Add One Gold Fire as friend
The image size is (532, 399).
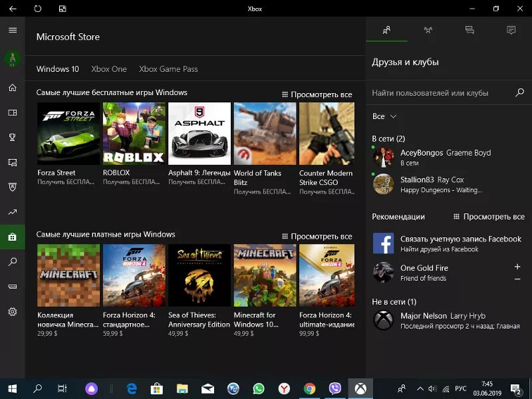[517, 267]
